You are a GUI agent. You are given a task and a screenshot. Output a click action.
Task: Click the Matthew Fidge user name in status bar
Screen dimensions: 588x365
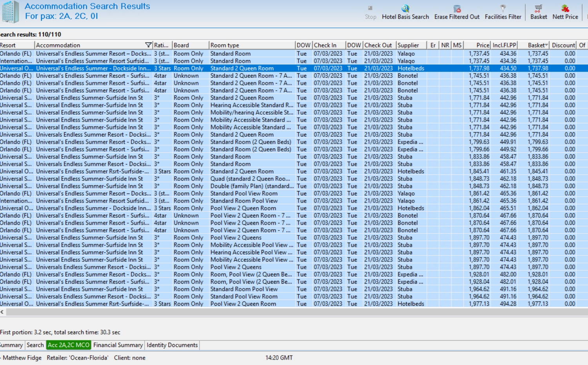coord(22,358)
